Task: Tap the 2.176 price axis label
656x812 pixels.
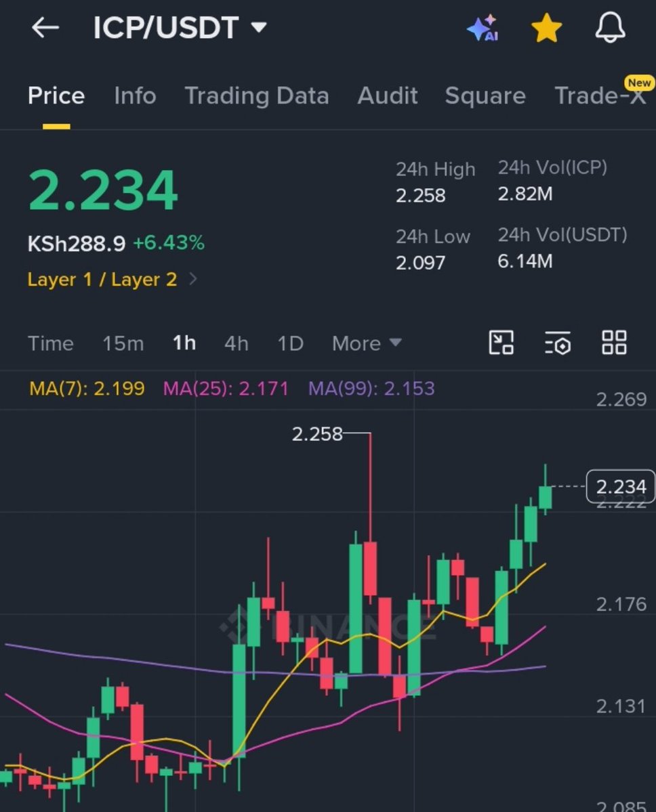Action: tap(621, 604)
